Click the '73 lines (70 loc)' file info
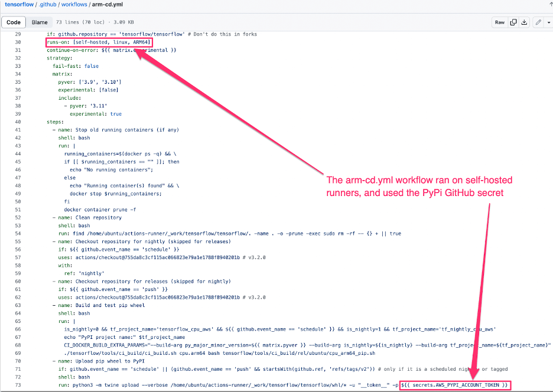Image resolution: width=553 pixels, height=392 pixels. [x=80, y=22]
